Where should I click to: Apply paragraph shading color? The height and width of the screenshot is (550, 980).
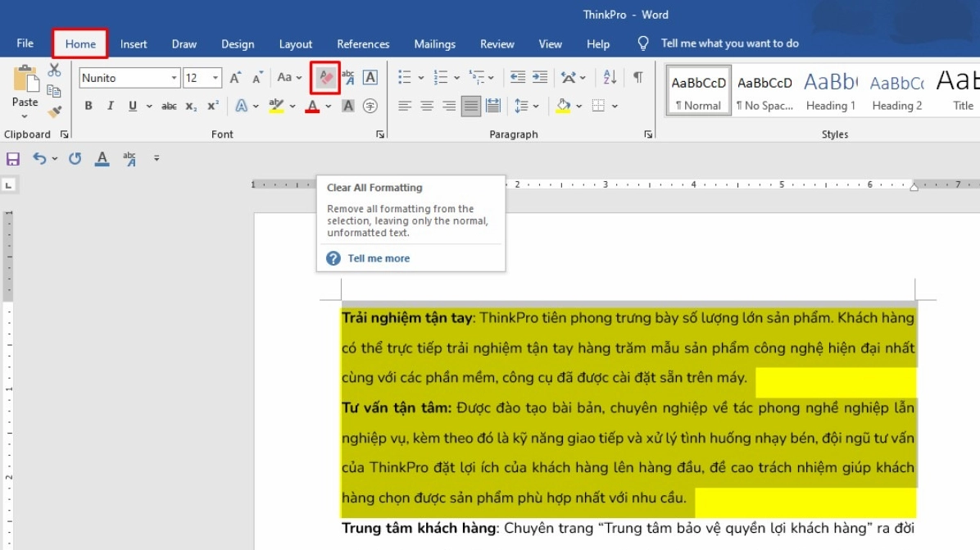click(563, 107)
